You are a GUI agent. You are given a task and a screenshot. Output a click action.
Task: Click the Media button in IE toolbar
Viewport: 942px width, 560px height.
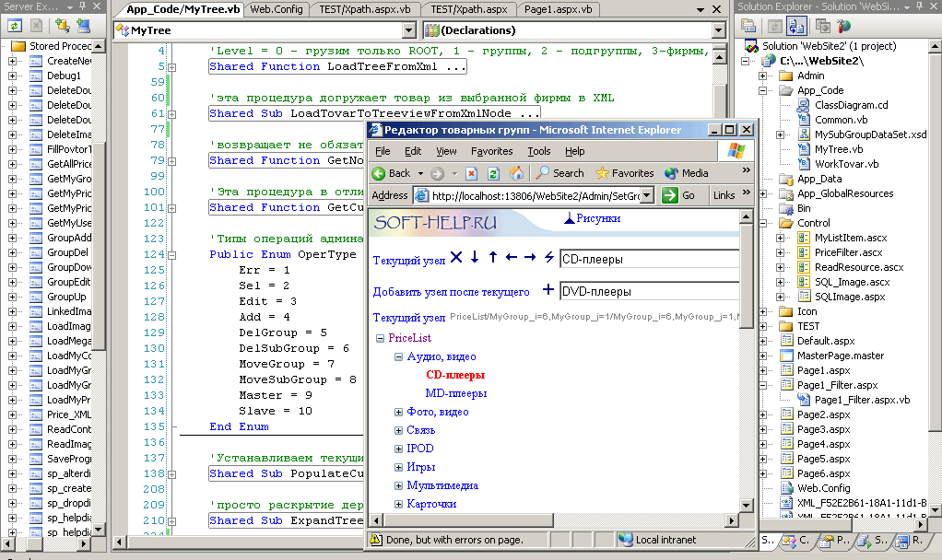[687, 173]
